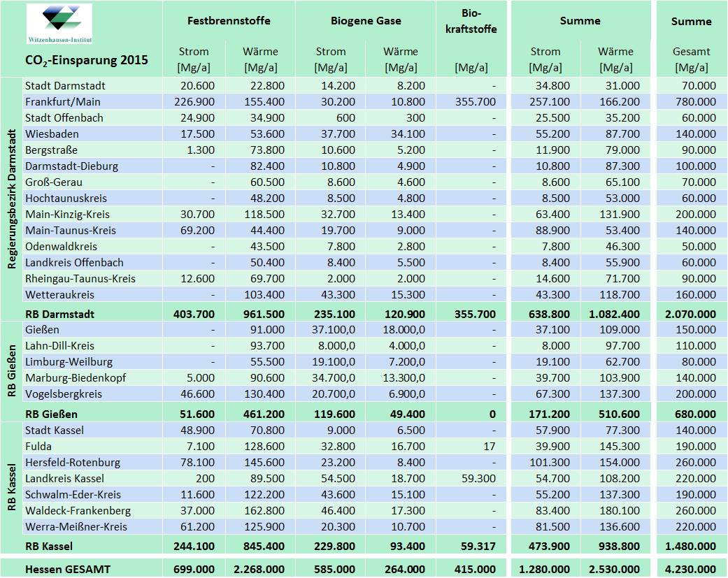Click Frankfurt/Main total value 780.000
This screenshot has width=728, height=578.
pos(696,102)
